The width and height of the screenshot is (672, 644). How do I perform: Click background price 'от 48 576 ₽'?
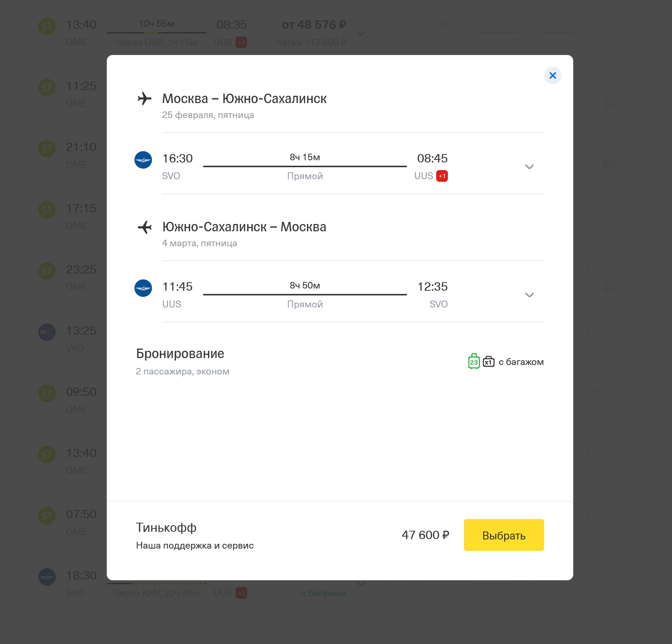[314, 25]
